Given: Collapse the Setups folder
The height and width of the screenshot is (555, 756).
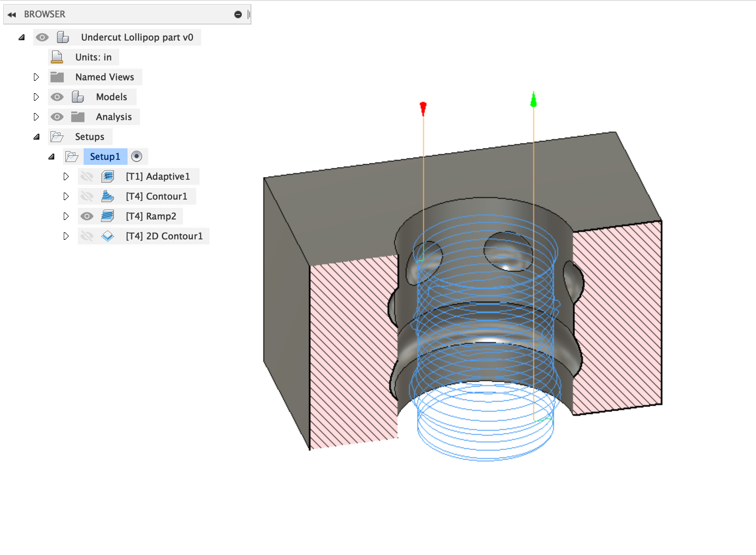Looking at the screenshot, I should point(37,136).
